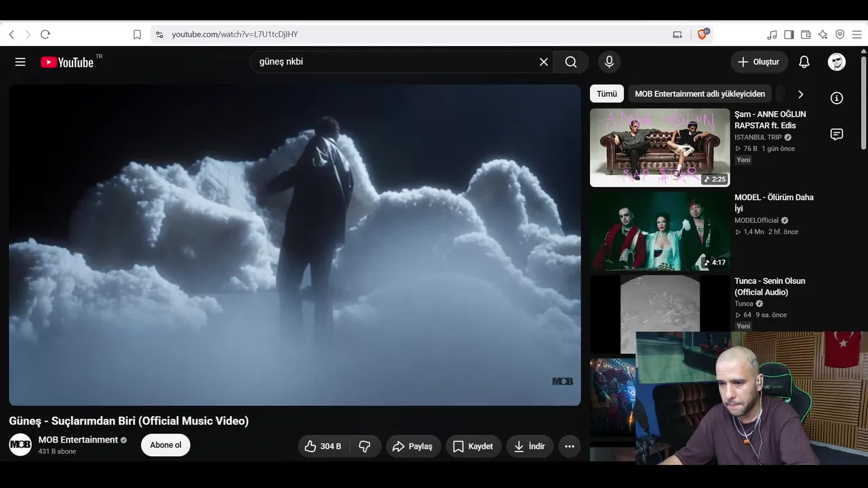Go to the YouTube home logo

coord(66,62)
